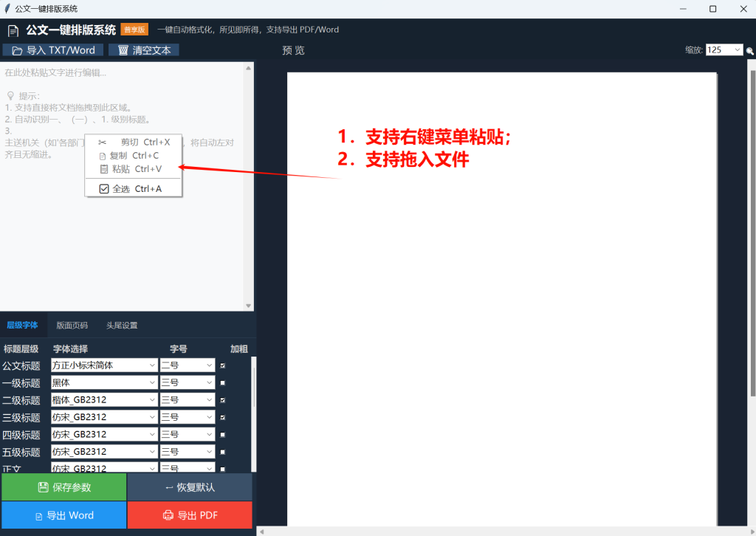This screenshot has width=756, height=536.
Task: Click the feather icon in the title bar
Action: (7, 9)
